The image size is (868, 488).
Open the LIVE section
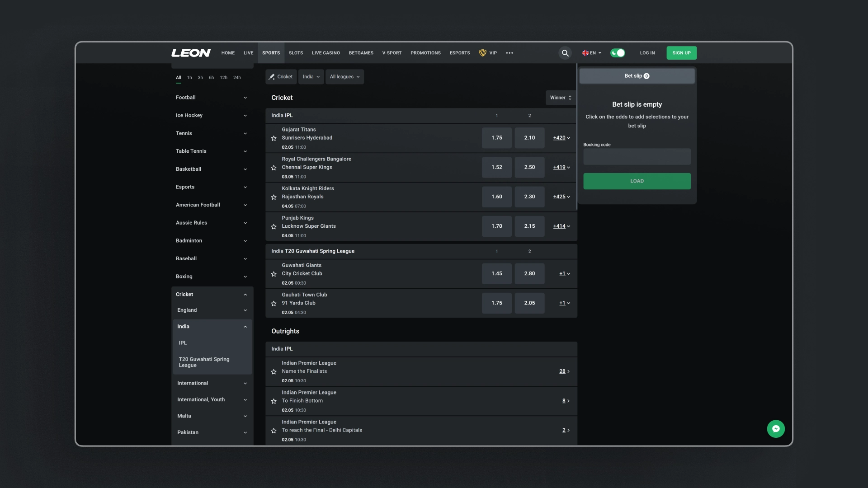[x=248, y=53]
